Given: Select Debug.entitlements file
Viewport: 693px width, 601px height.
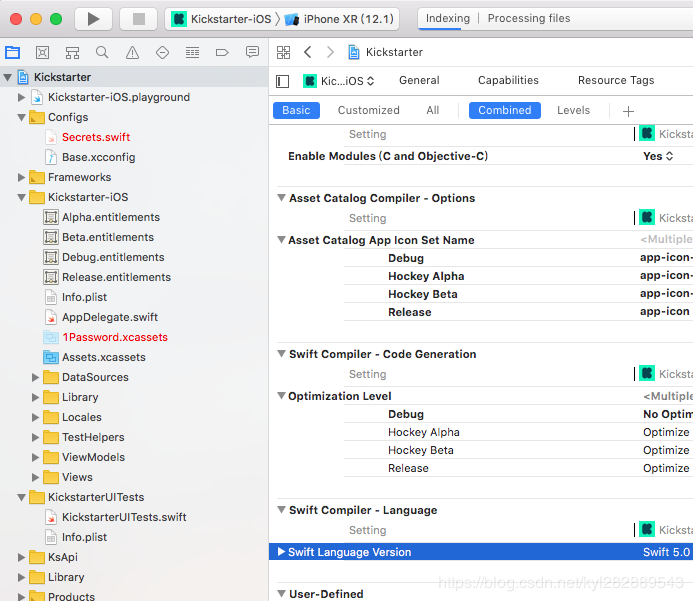Looking at the screenshot, I should (x=113, y=257).
